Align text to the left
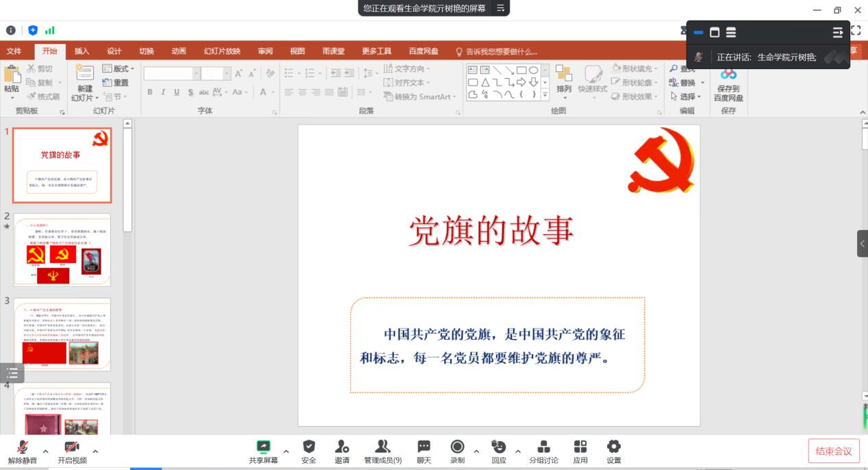This screenshot has width=868, height=470. 288,92
